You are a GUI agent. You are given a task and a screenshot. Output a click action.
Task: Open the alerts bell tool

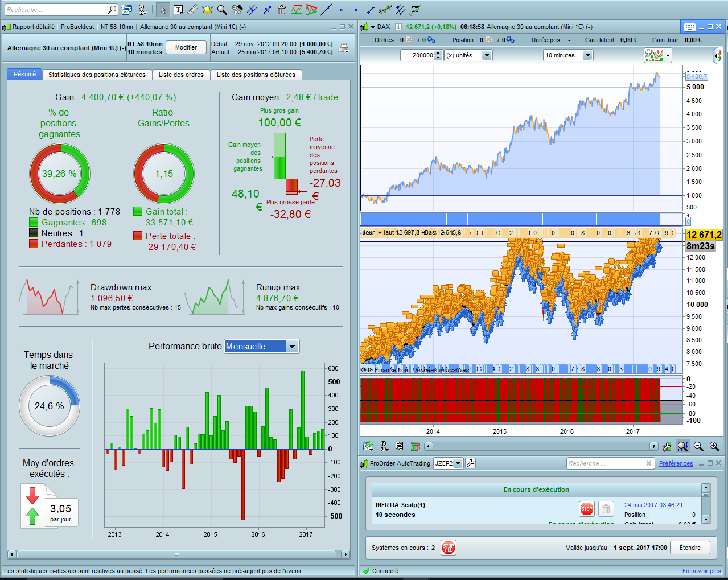[x=208, y=10]
